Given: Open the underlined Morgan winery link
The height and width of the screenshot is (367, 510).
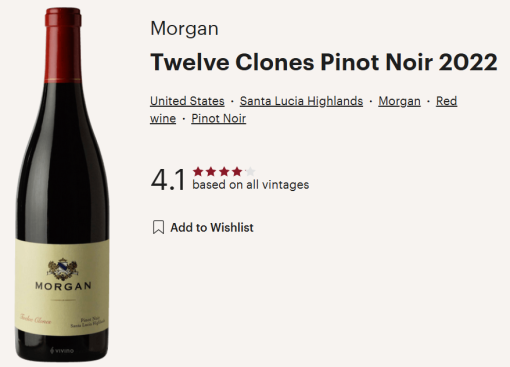Looking at the screenshot, I should (x=399, y=101).
